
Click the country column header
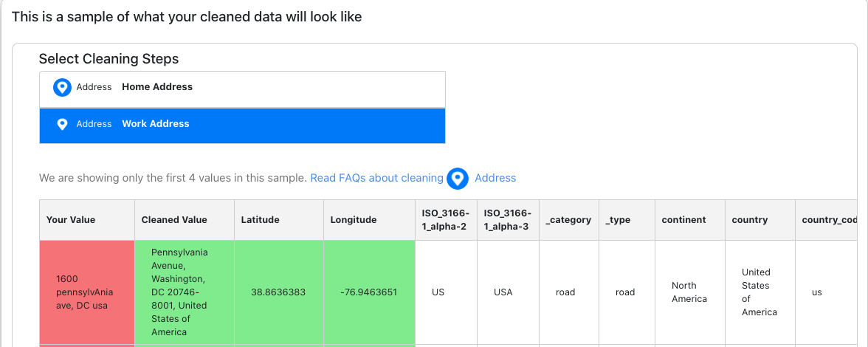tap(760, 220)
